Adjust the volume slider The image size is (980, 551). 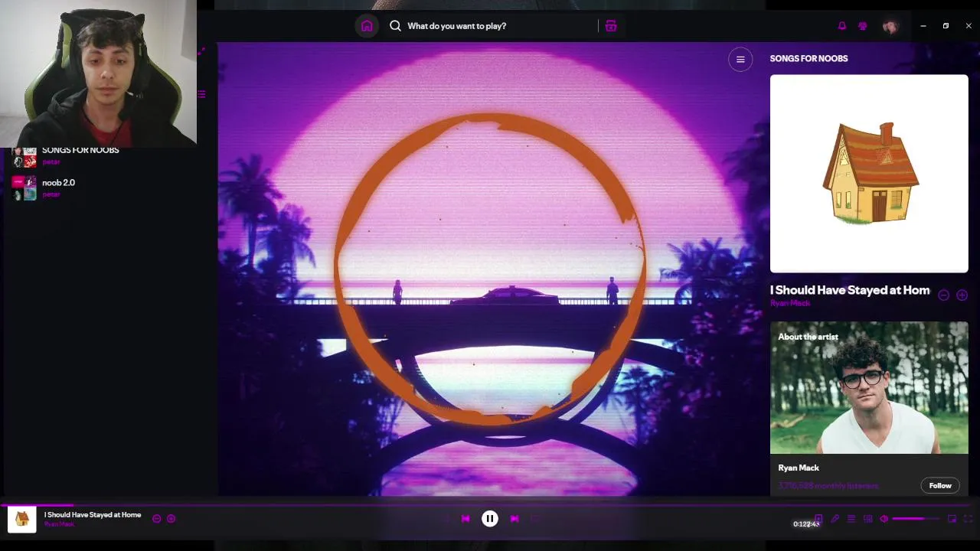click(x=916, y=519)
